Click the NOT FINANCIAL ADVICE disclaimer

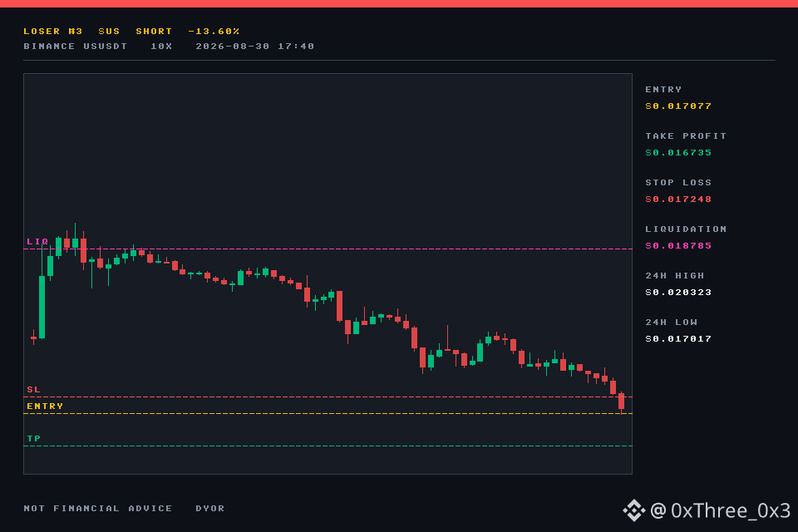click(98, 509)
